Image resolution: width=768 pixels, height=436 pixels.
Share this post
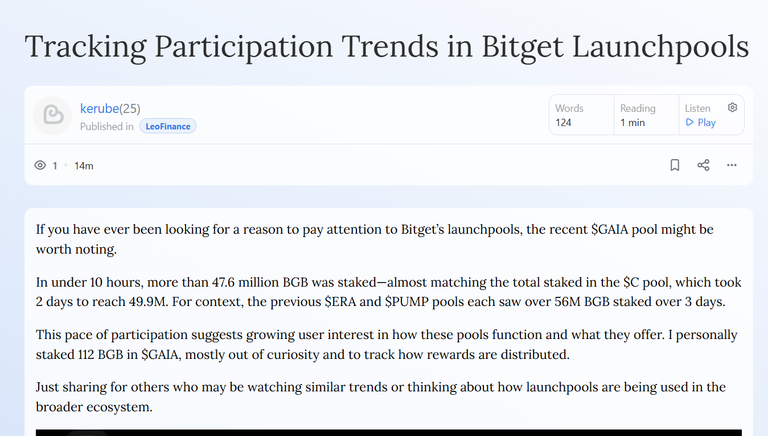(x=703, y=165)
